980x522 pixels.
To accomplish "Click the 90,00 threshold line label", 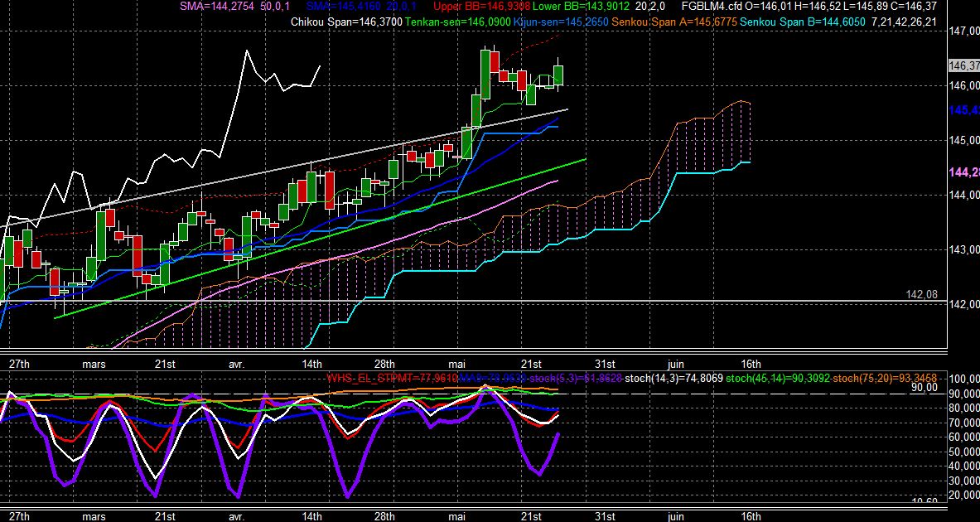I will click(x=925, y=387).
